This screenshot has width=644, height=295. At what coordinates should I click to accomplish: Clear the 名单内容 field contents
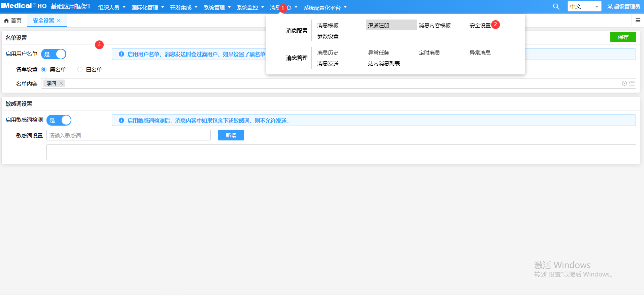pyautogui.click(x=624, y=84)
